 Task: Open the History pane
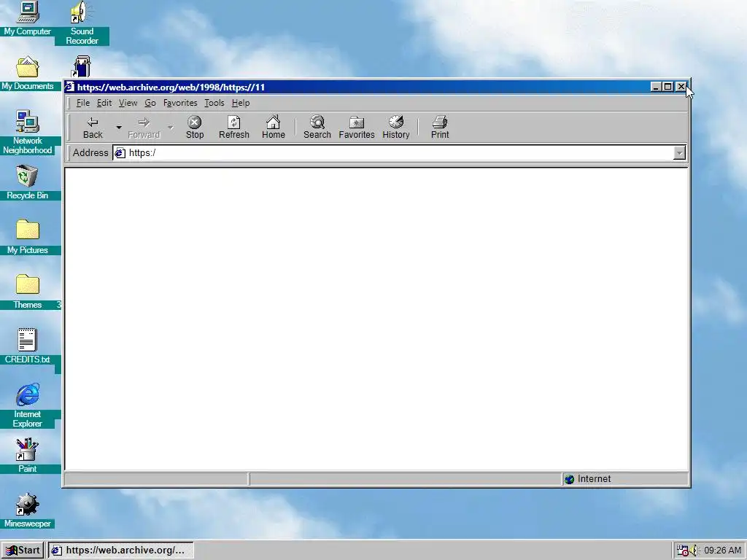[396, 127]
